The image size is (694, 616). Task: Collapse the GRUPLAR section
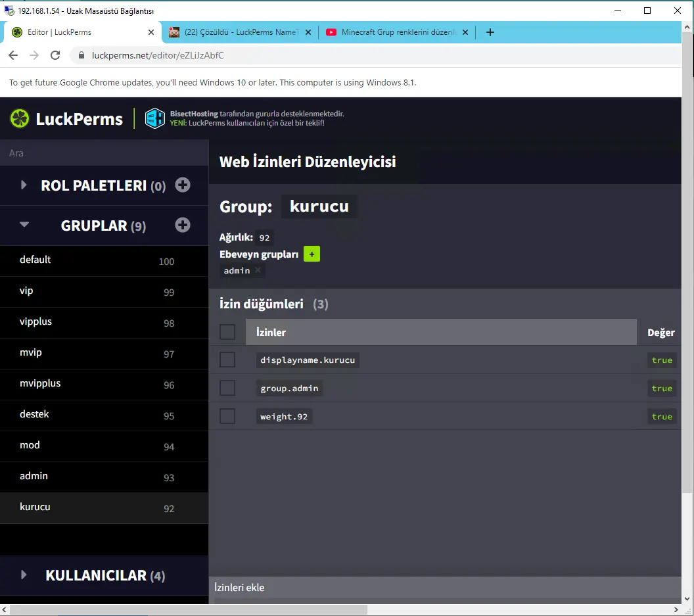pyautogui.click(x=24, y=225)
